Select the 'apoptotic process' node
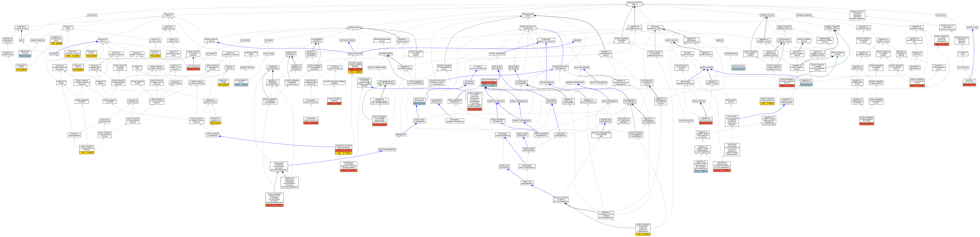This screenshot has width=980, height=237. [247, 67]
